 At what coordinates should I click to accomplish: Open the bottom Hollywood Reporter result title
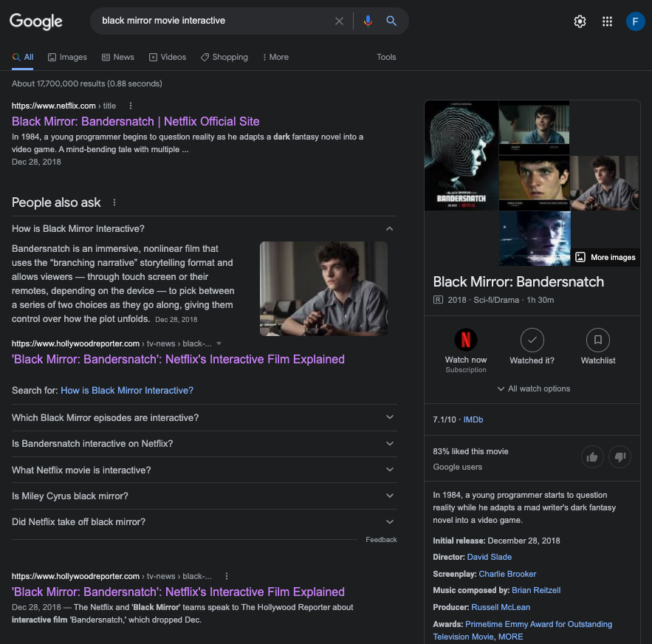pos(178,592)
